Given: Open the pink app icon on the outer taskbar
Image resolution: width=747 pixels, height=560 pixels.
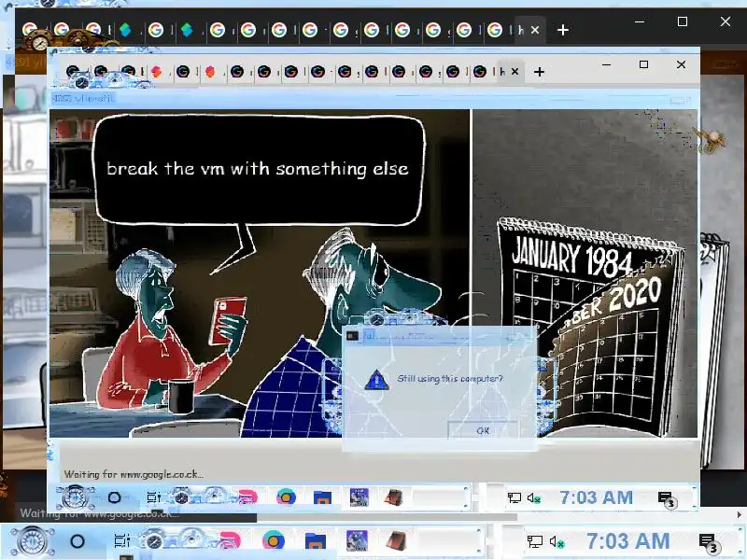Looking at the screenshot, I should (x=229, y=541).
